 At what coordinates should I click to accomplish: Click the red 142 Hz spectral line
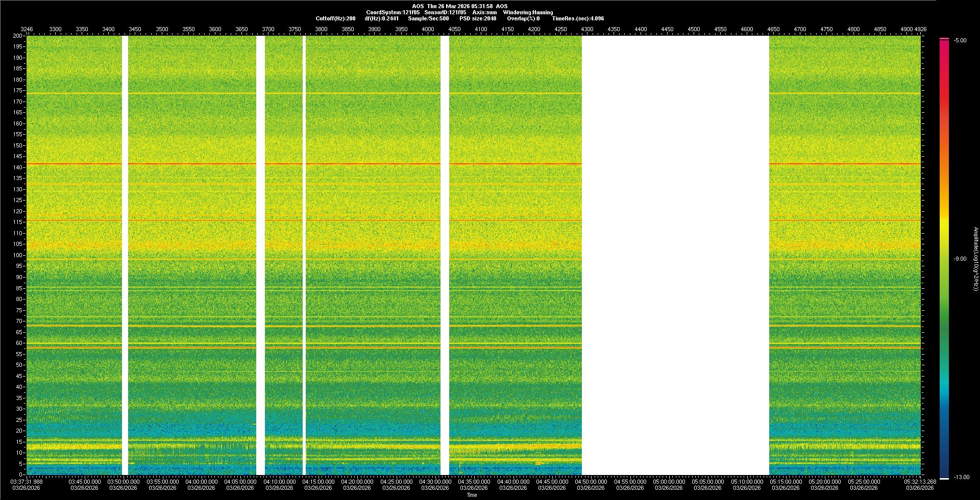(357, 164)
